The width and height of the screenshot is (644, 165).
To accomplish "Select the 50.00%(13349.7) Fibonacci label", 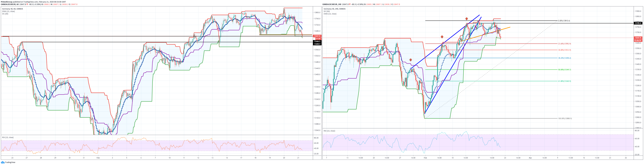I will (564, 70).
